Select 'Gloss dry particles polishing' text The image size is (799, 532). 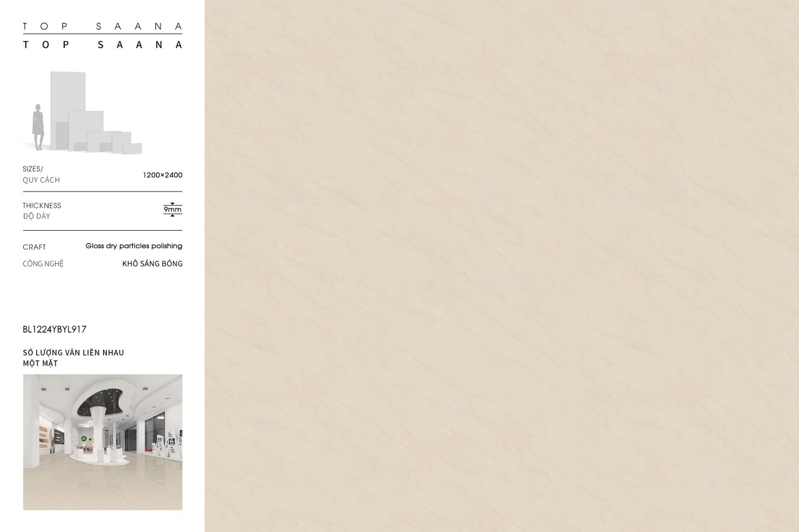tap(134, 246)
